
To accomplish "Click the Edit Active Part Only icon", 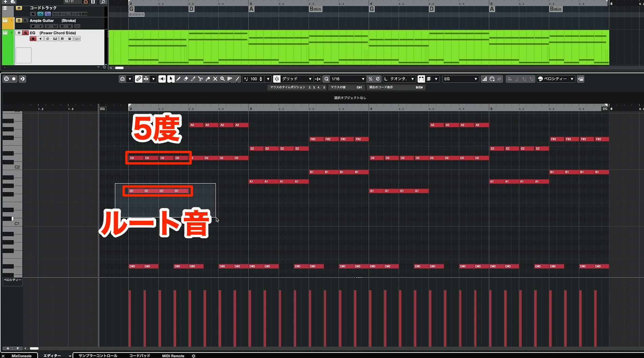I will tap(429, 79).
